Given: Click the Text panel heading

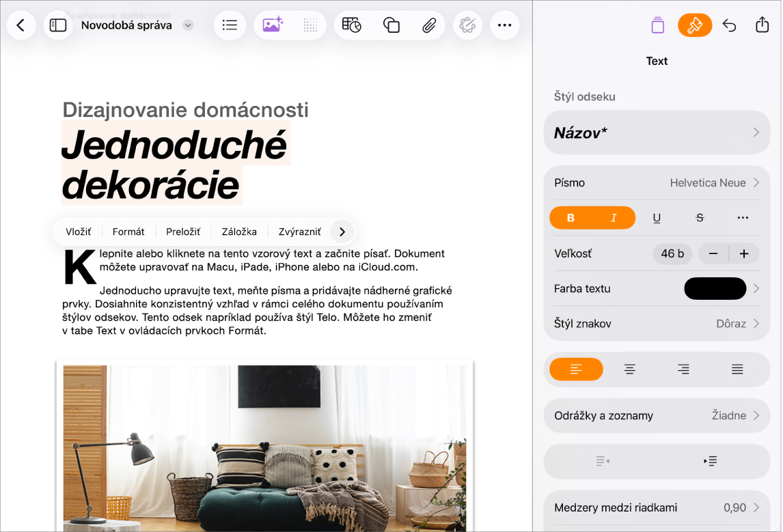Looking at the screenshot, I should point(657,61).
